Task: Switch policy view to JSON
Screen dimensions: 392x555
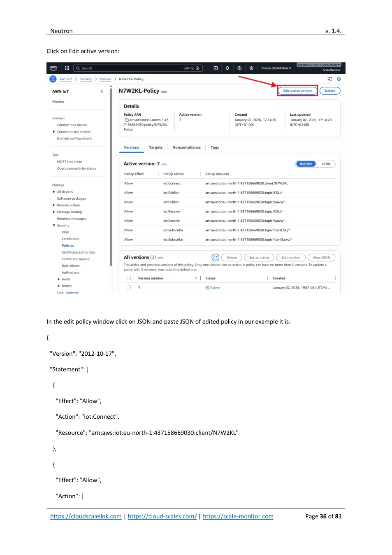Action: 326,164
